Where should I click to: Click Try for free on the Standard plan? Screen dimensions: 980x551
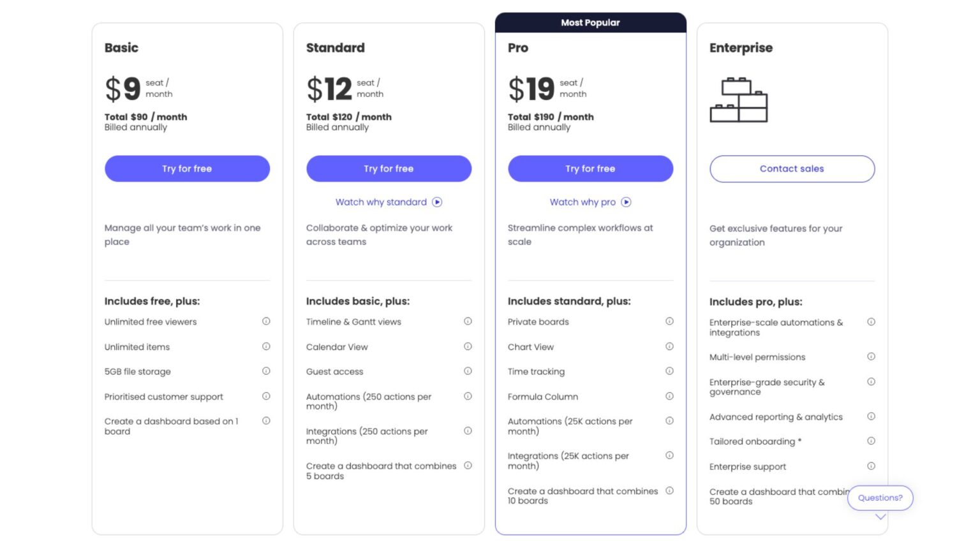(x=389, y=168)
